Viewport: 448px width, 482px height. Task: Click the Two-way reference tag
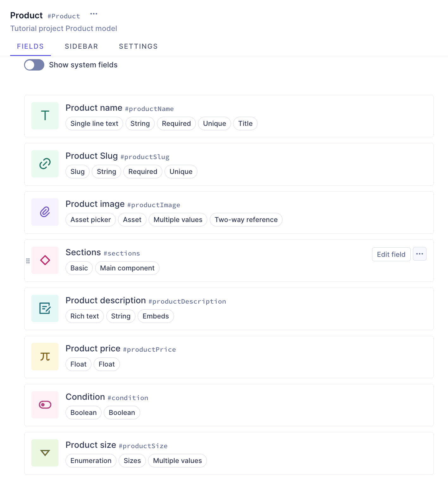tap(246, 220)
